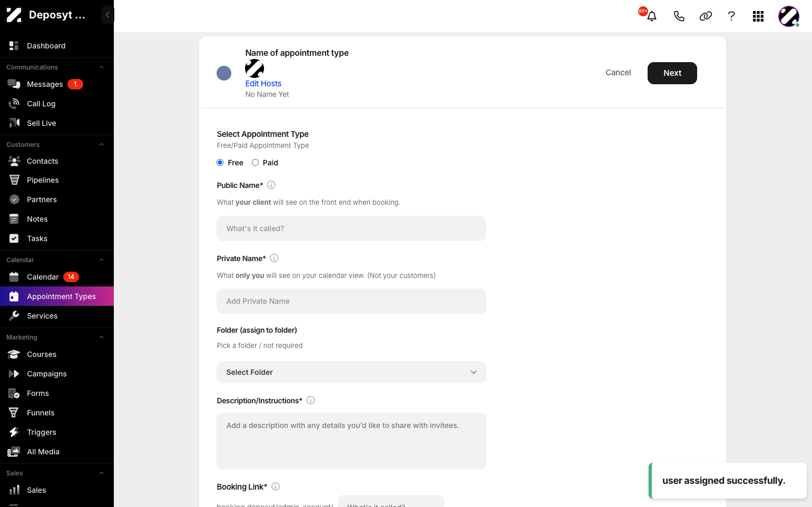Viewport: 812px width, 507px height.
Task: Open All Media in sidebar
Action: [x=57, y=452]
